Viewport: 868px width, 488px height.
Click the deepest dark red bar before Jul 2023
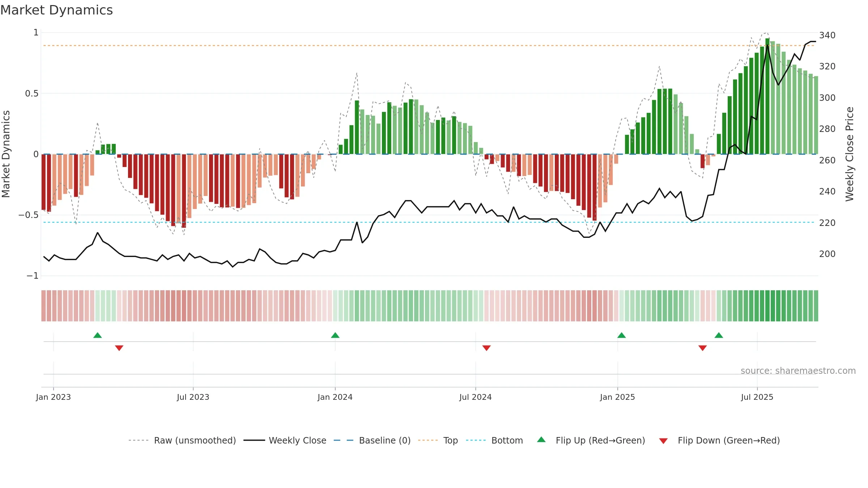pos(184,191)
